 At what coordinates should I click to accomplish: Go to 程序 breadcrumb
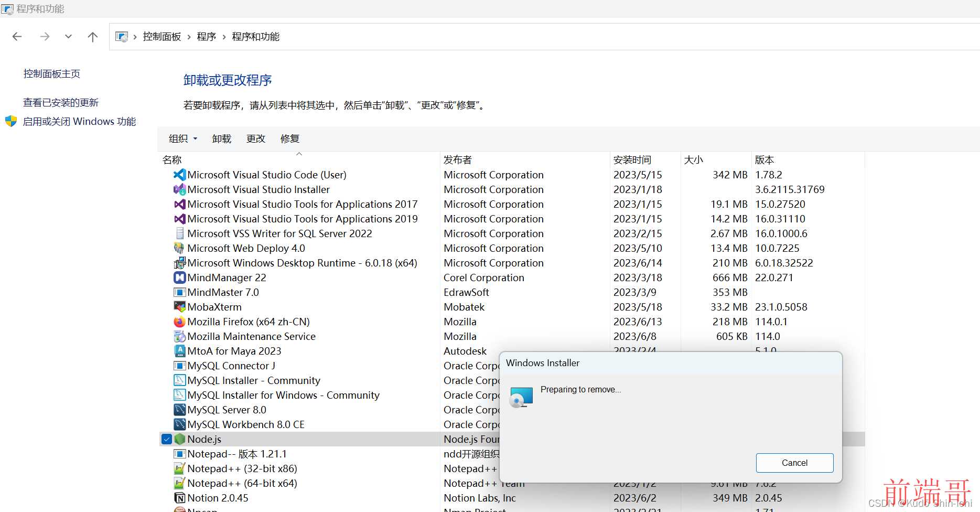point(207,37)
